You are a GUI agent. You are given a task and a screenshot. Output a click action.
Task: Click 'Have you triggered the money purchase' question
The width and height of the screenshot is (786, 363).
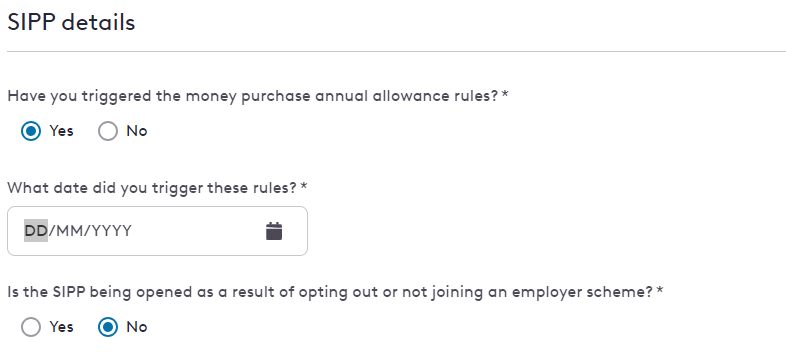253,96
